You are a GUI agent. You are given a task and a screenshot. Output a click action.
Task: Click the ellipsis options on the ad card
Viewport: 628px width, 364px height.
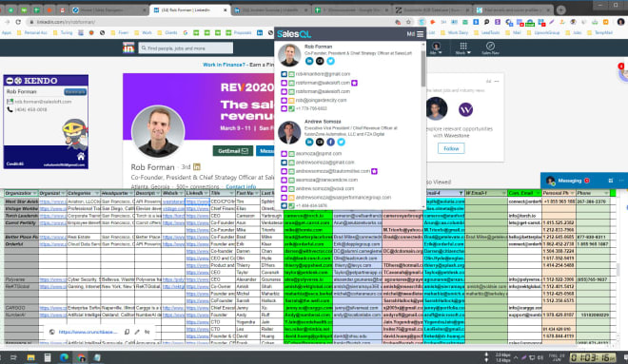(497, 81)
